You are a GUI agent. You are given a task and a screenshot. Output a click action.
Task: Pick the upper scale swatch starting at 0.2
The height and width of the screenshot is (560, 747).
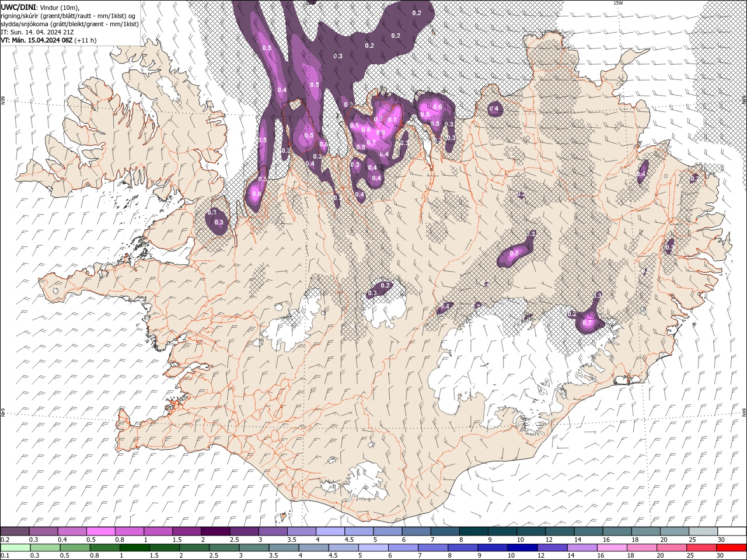tap(15, 531)
